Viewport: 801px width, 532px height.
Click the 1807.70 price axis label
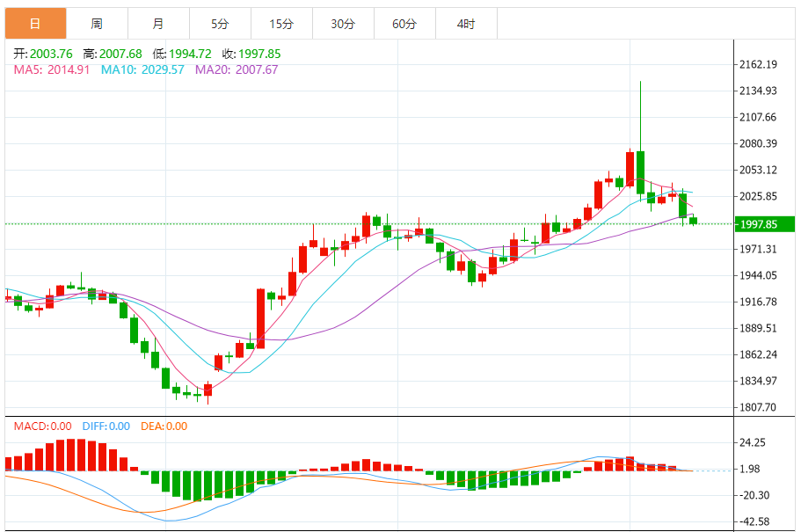pyautogui.click(x=758, y=408)
